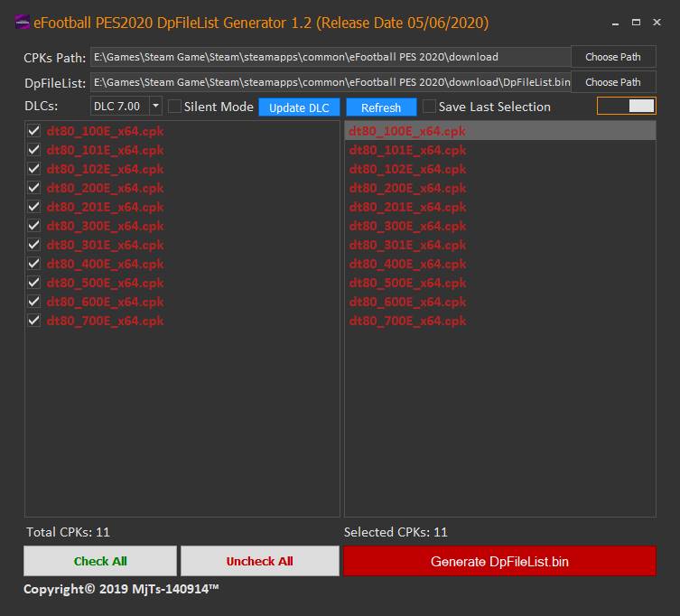Viewport: 680px width, 616px height.
Task: Focus the DpFileList path input field
Action: coord(331,82)
